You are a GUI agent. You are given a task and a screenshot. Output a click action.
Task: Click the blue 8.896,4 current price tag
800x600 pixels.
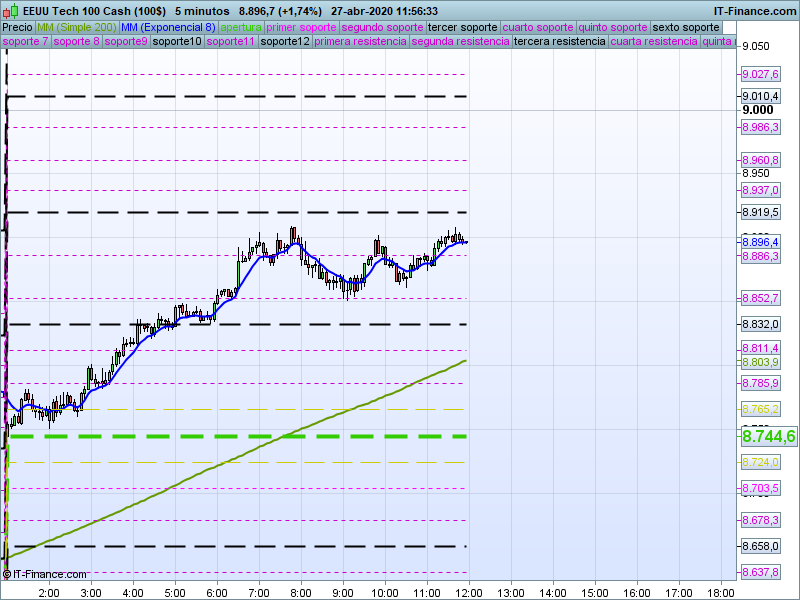coord(760,242)
